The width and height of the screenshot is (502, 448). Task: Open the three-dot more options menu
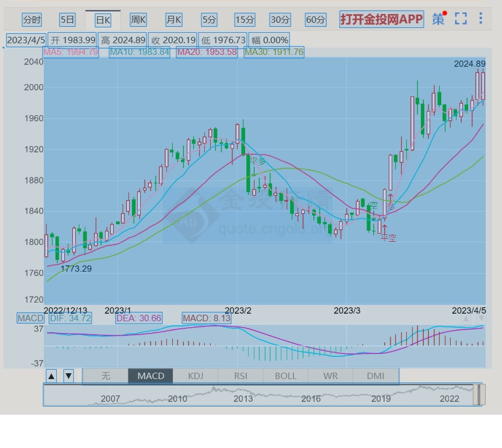480,19
